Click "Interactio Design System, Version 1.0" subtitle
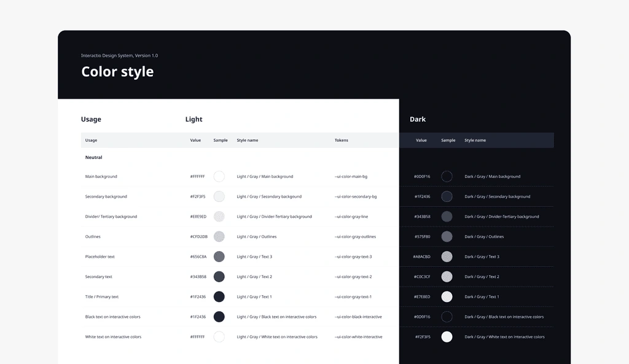The width and height of the screenshot is (629, 364). pos(120,55)
